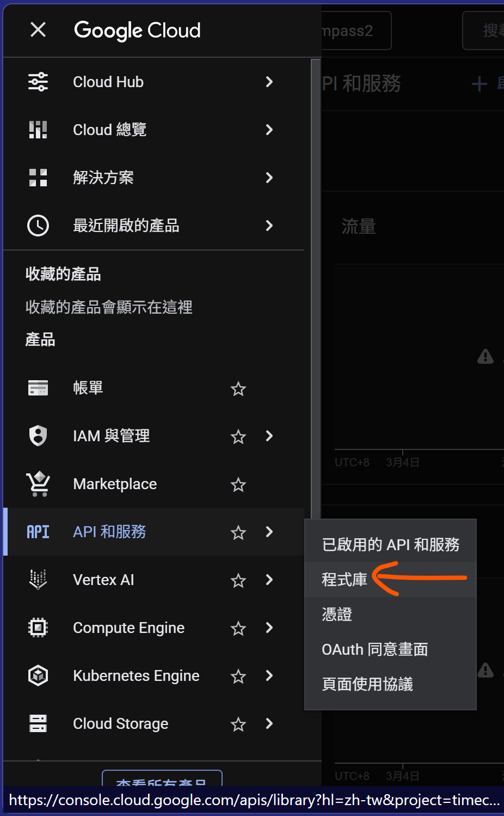Toggle favorite star for Vertex AI
The width and height of the screenshot is (504, 816).
pyautogui.click(x=238, y=581)
